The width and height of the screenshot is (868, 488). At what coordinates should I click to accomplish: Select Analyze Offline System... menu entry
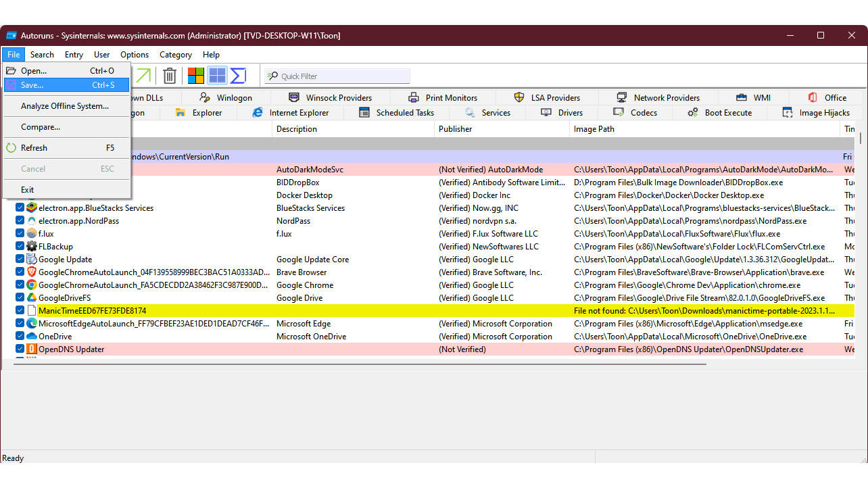coord(66,106)
